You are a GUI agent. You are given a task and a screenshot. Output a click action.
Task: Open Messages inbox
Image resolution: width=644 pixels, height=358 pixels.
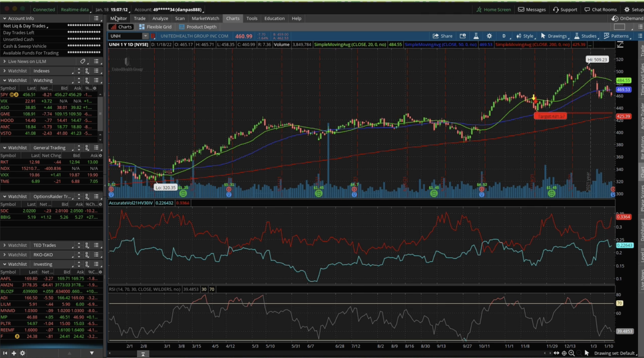click(x=532, y=9)
